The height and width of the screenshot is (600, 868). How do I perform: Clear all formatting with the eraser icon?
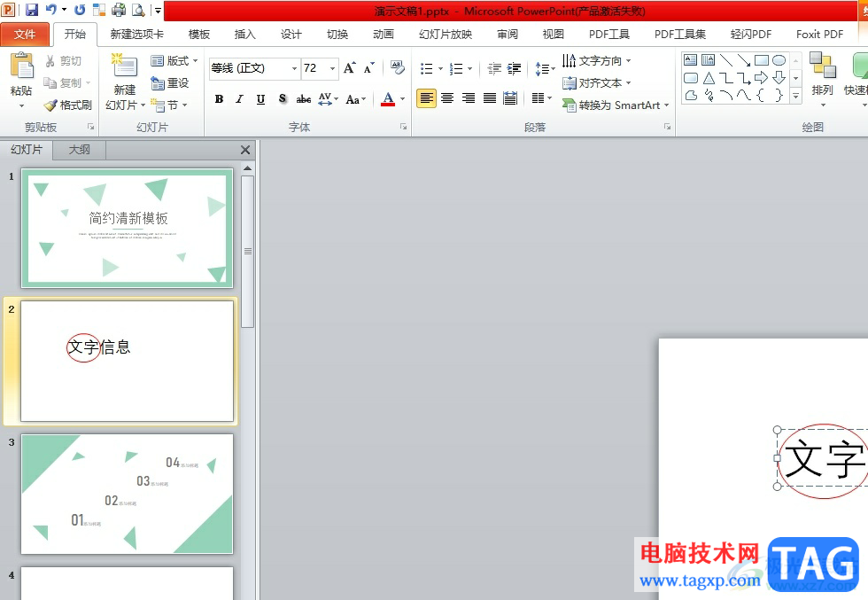pyautogui.click(x=398, y=67)
